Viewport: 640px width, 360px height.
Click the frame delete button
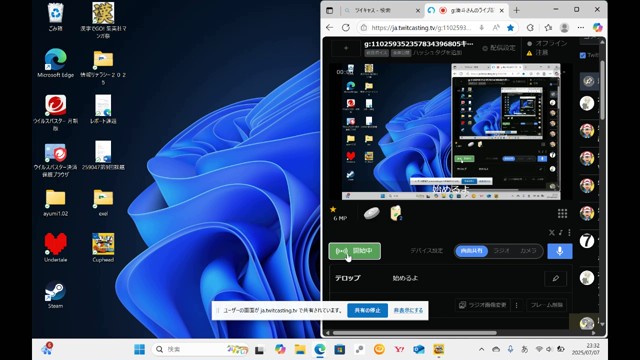[547, 305]
